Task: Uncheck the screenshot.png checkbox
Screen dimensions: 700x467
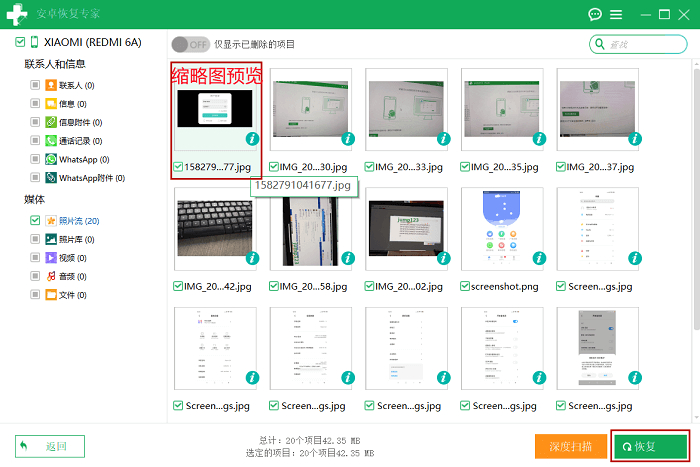Action: point(465,286)
